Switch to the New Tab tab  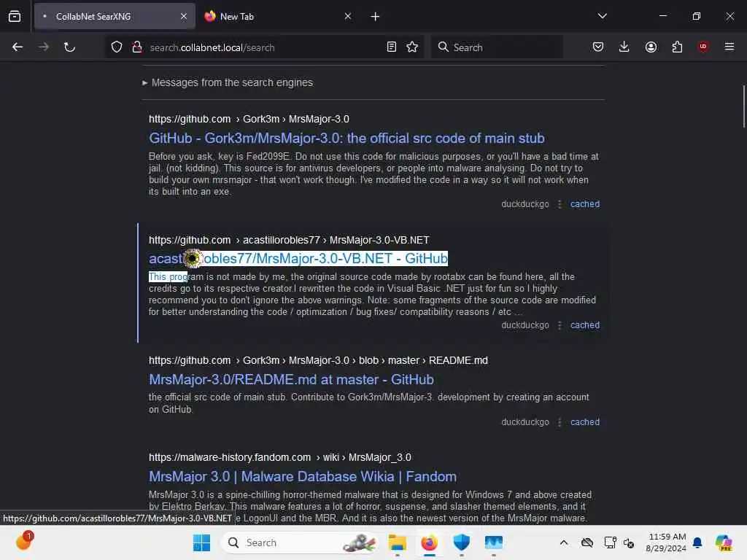point(279,16)
